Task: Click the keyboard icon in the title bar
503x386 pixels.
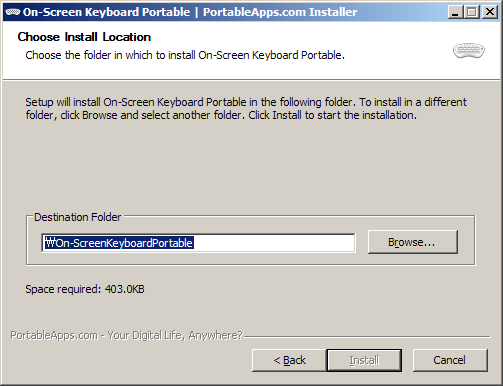Action: click(x=13, y=12)
